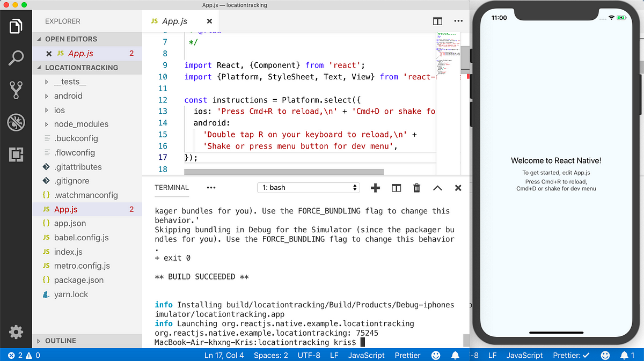Open the Debug view icon
644x361 pixels.
pos(16,122)
